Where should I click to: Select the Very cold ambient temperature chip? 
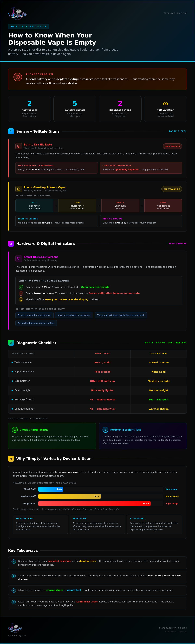74,315
